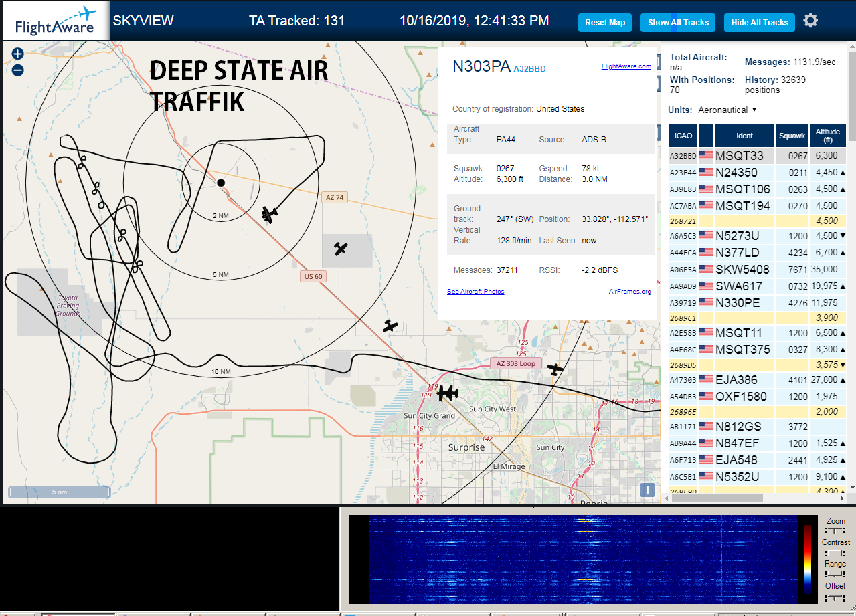
Task: Click ICAO code 26896E row
Action: coord(758,412)
